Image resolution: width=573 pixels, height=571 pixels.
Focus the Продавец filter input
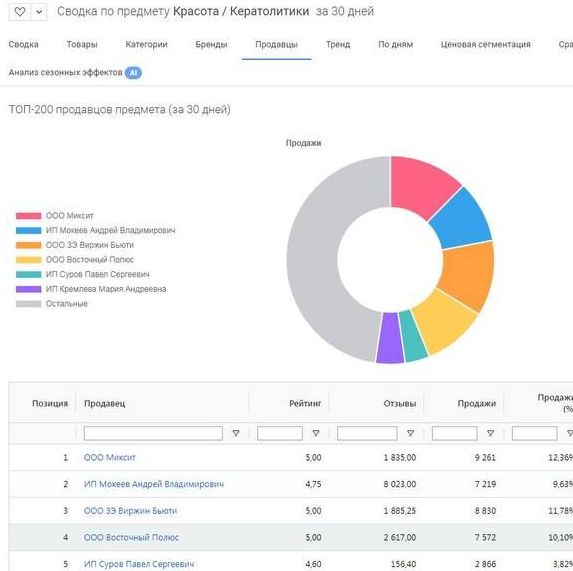pyautogui.click(x=153, y=433)
